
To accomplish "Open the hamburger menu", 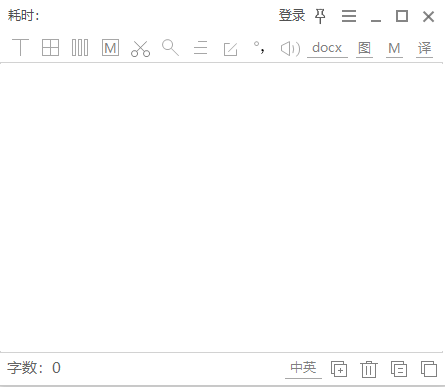I will point(349,16).
